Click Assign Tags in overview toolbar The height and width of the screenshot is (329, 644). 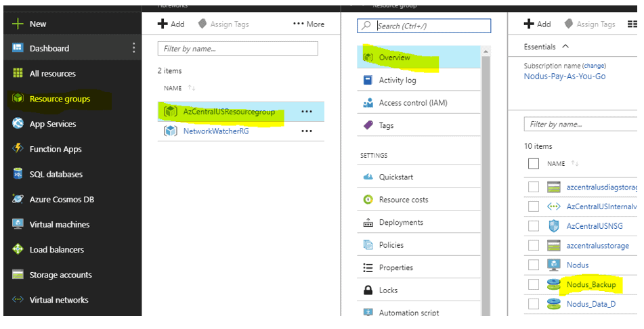[590, 24]
